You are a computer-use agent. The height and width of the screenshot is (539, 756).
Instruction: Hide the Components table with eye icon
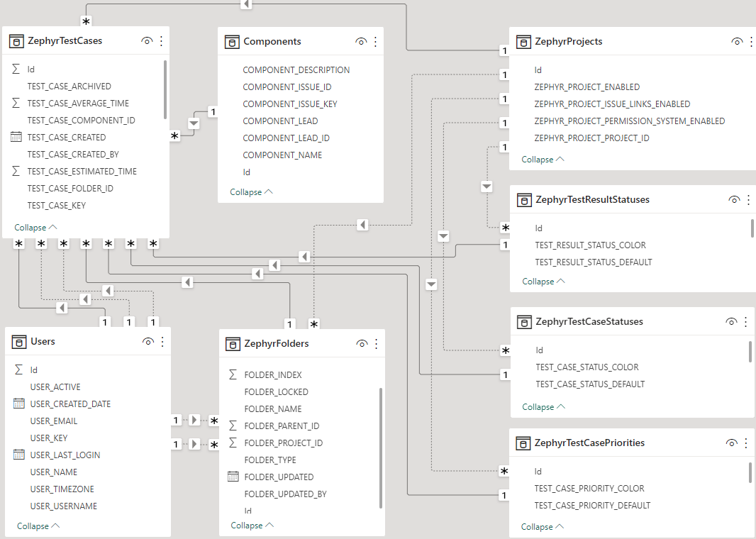pyautogui.click(x=361, y=42)
